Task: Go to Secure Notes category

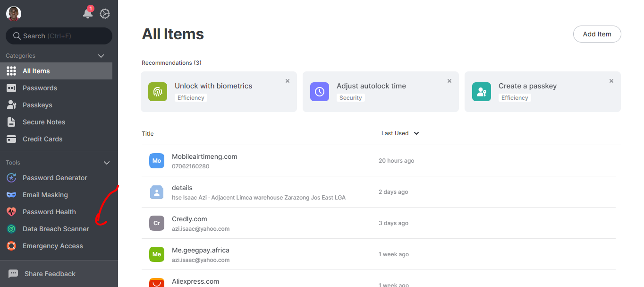Action: 43,122
